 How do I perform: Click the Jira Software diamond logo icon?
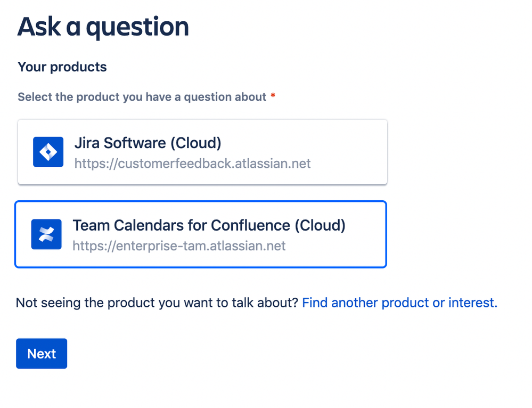48,152
